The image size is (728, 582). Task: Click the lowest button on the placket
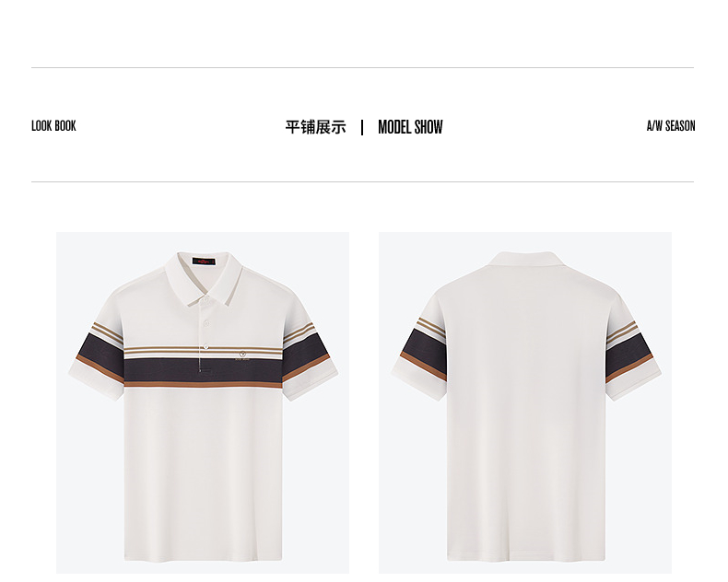pyautogui.click(x=205, y=345)
